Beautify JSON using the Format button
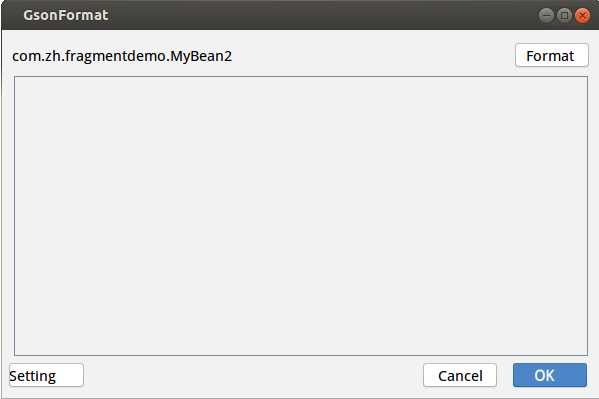This screenshot has width=599, height=399. tap(552, 56)
